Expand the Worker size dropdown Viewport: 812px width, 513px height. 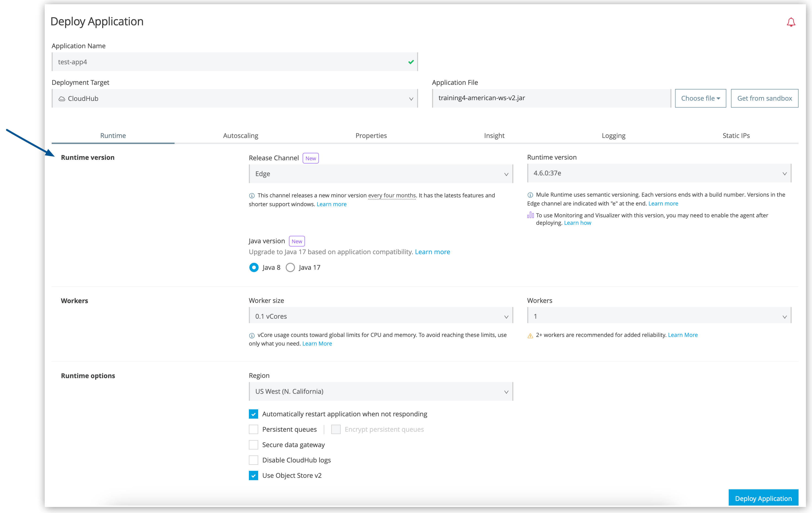coord(380,316)
